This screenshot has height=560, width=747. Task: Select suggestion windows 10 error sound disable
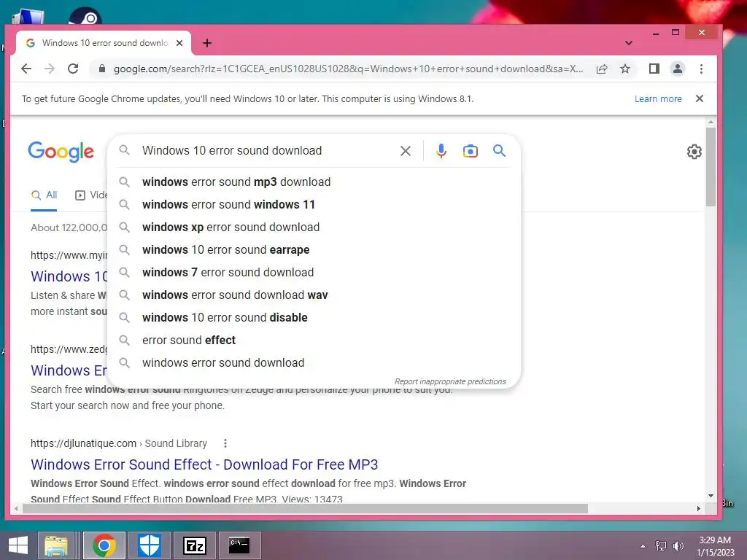point(314,318)
